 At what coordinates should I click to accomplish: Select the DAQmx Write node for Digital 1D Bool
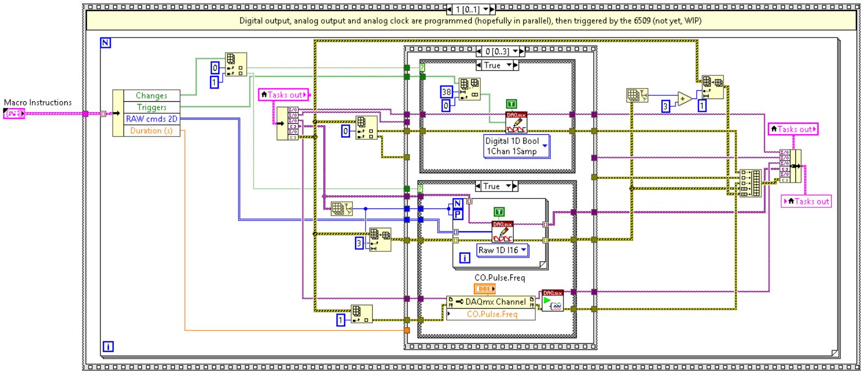[516, 122]
